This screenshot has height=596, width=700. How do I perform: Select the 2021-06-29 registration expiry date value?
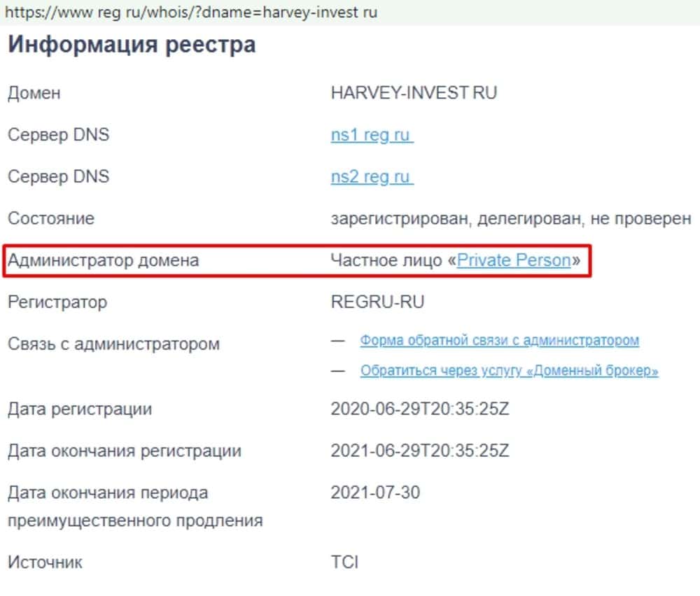(420, 451)
